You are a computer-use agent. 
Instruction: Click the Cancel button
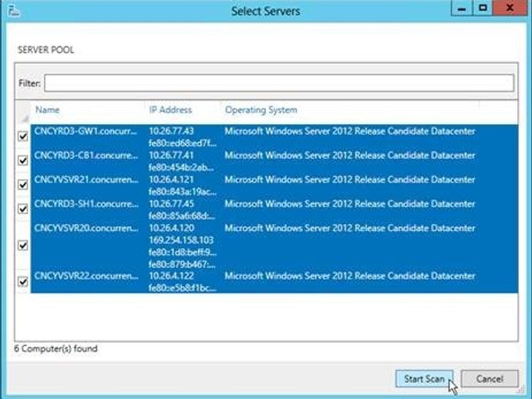tap(490, 379)
